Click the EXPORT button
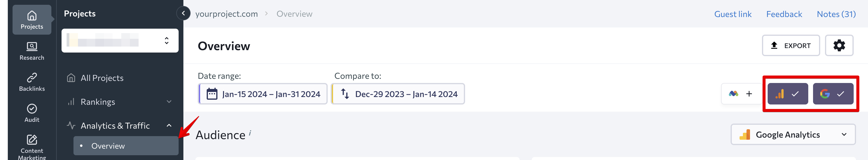 click(x=791, y=45)
